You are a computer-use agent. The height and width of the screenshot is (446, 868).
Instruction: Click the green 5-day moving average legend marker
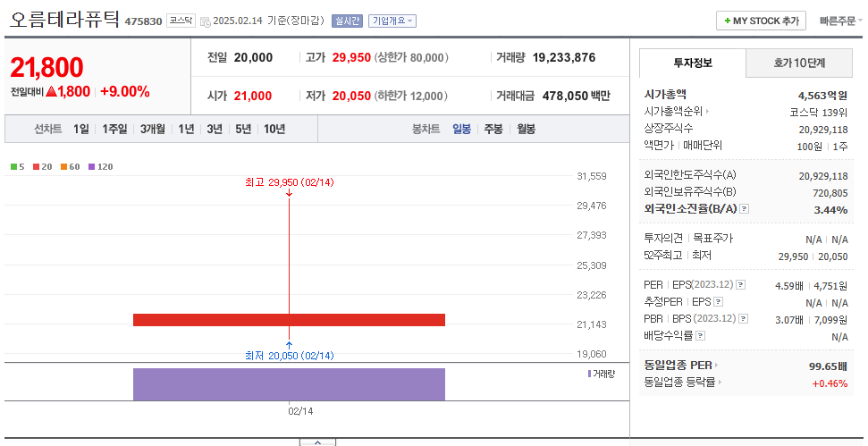[x=13, y=166]
